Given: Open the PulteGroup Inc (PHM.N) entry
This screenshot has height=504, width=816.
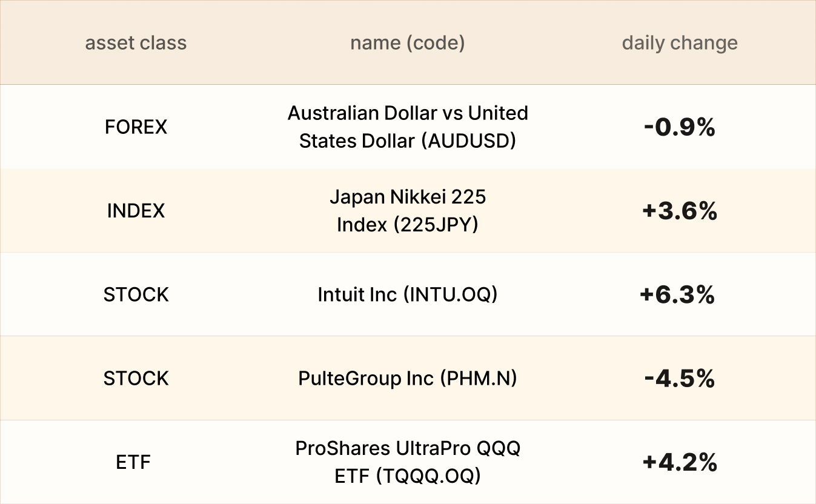Looking at the screenshot, I should [x=407, y=379].
